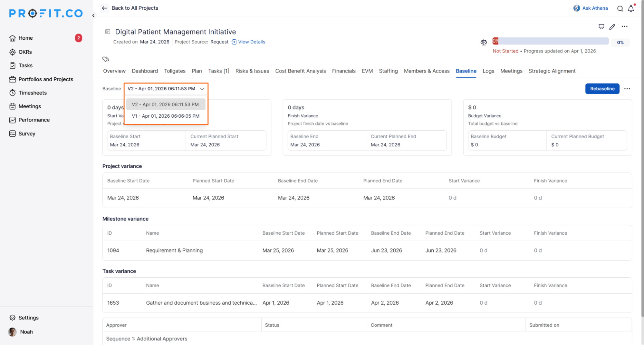Switch to the Financials tab

[x=344, y=71]
